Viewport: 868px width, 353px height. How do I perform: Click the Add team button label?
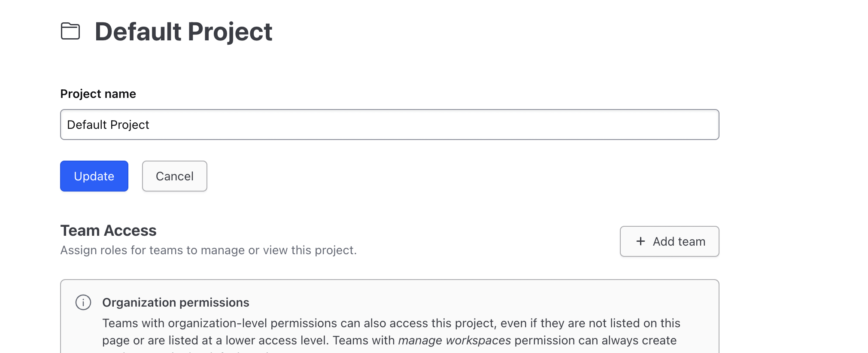[679, 241]
